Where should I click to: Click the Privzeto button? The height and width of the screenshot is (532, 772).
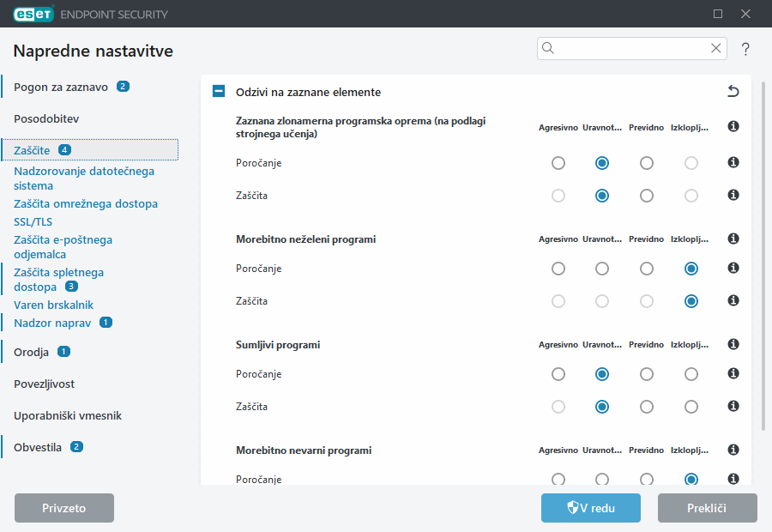tap(64, 508)
